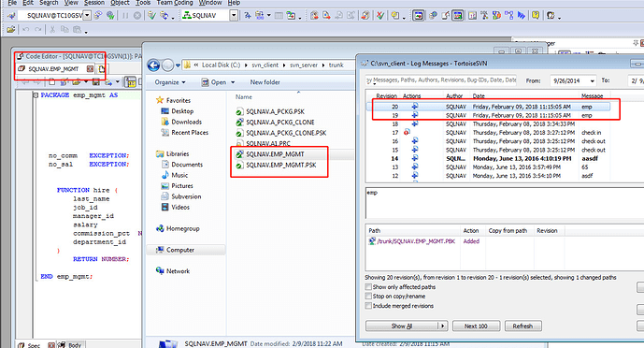Screen dimensions: 644x348
Task: Close the SQLNAV.EMP_MGMT editor tab
Action: tap(90, 68)
